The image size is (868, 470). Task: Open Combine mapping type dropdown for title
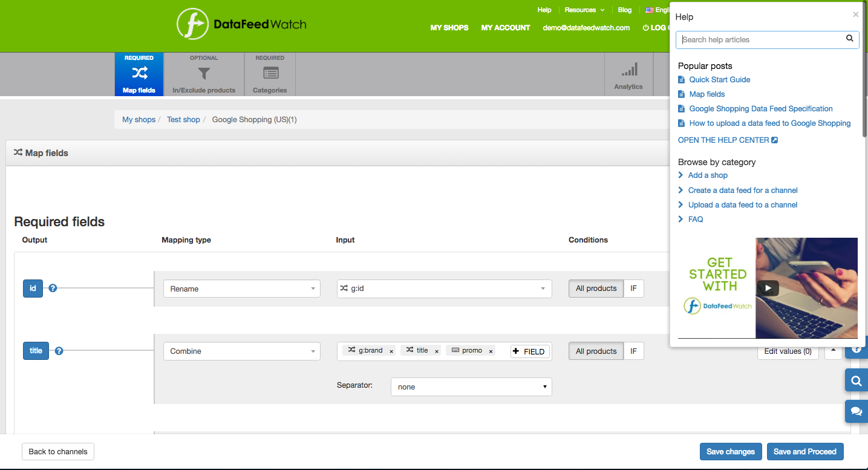[242, 351]
